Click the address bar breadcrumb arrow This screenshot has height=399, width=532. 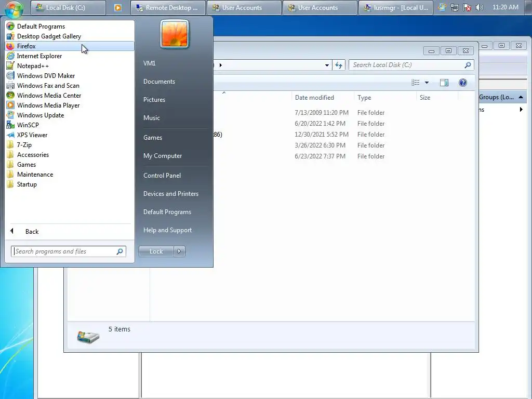coord(220,65)
